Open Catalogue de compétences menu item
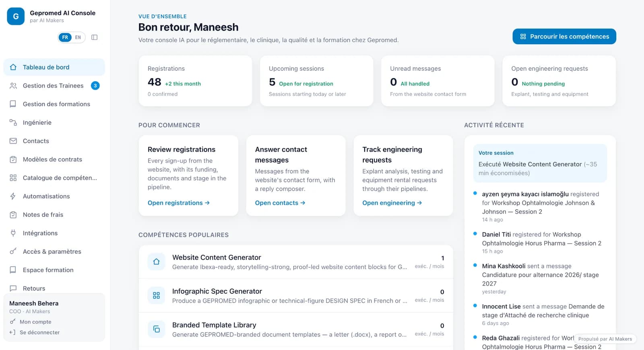This screenshot has width=644, height=350. [54, 178]
